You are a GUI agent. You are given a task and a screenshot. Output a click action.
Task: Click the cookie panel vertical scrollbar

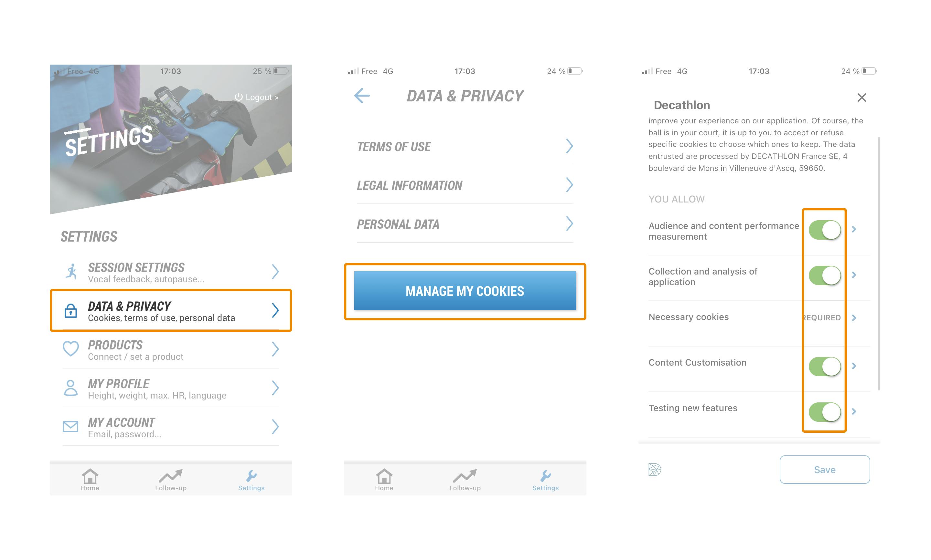[x=879, y=264]
